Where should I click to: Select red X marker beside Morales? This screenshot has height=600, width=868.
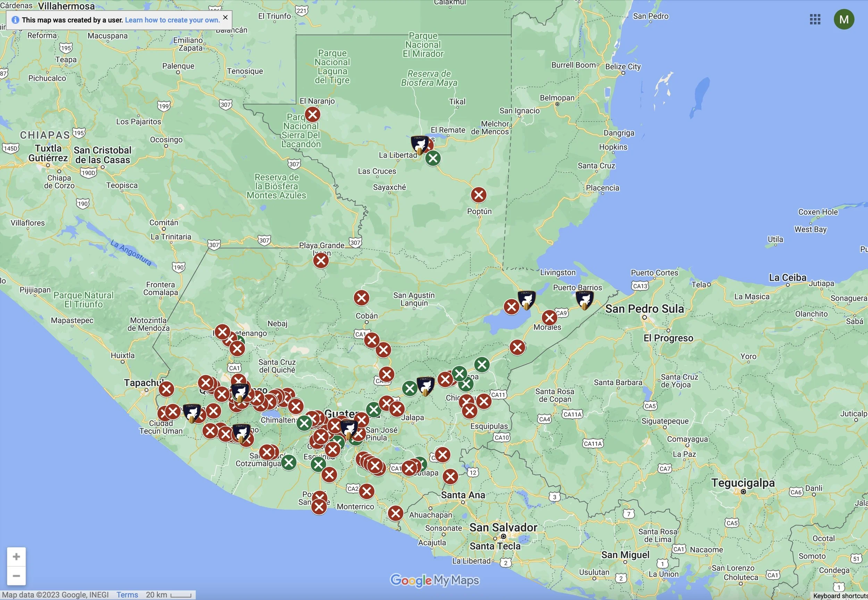(x=549, y=318)
